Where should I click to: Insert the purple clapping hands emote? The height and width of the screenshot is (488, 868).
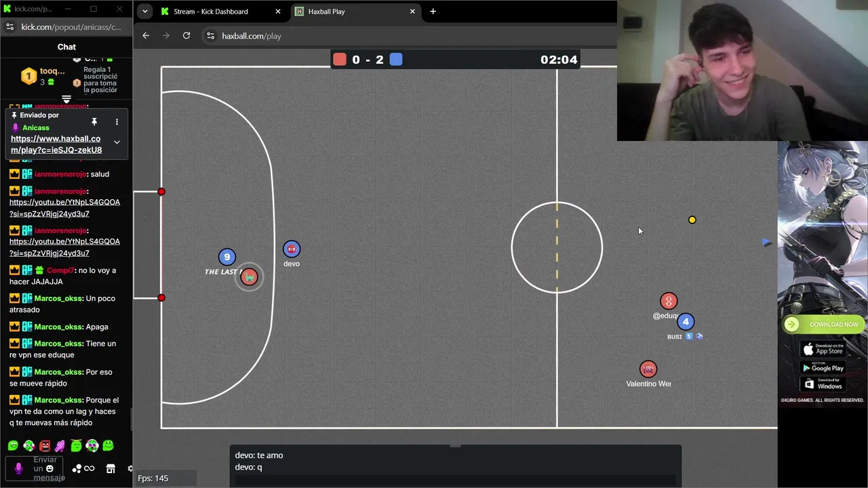60,446
